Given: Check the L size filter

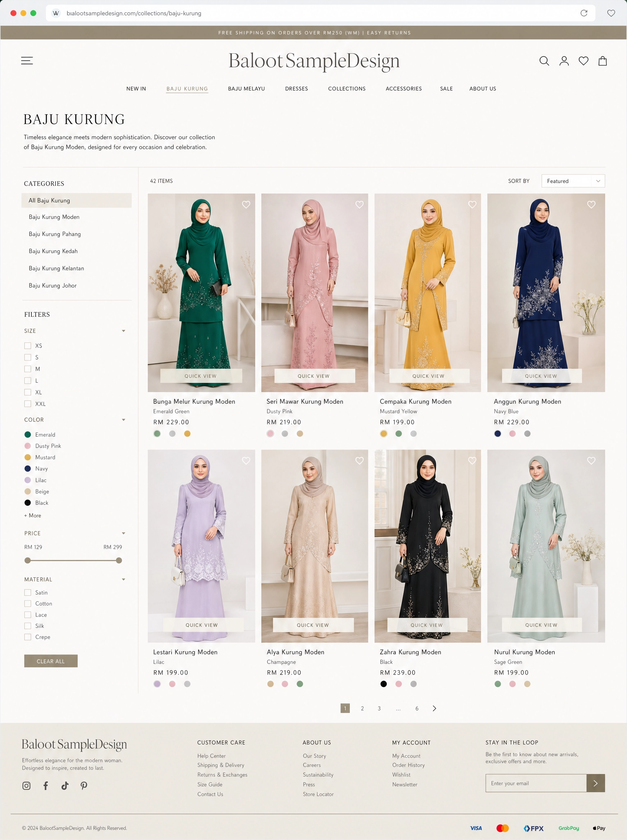Looking at the screenshot, I should [x=28, y=380].
